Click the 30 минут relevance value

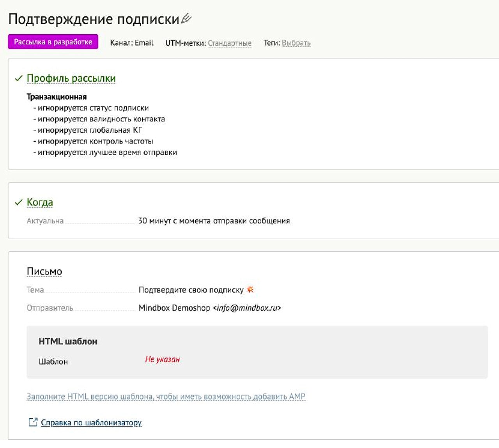[x=214, y=221]
